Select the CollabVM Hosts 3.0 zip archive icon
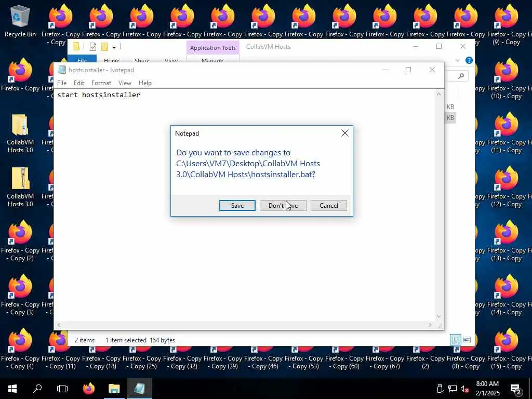 20,187
